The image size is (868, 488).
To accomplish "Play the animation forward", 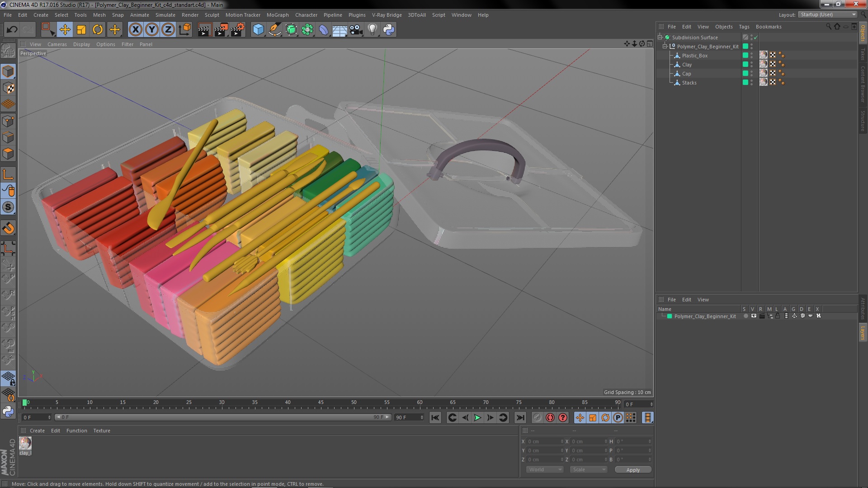I will pos(477,418).
